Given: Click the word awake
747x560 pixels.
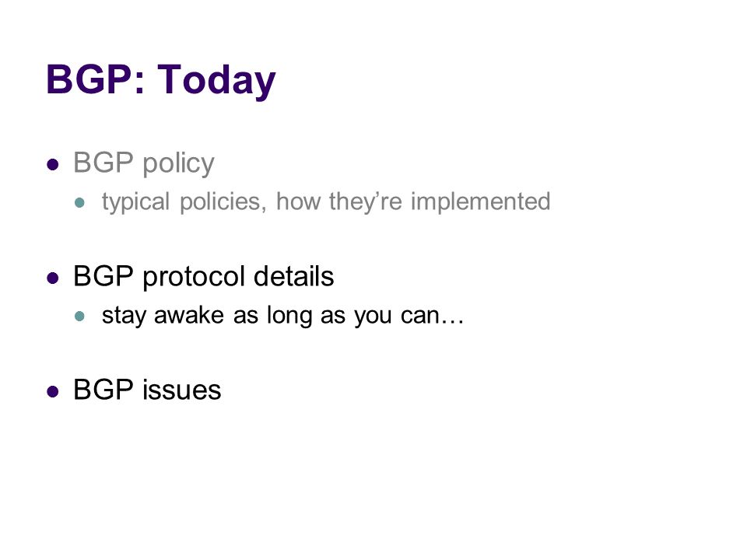Looking at the screenshot, I should [x=188, y=315].
